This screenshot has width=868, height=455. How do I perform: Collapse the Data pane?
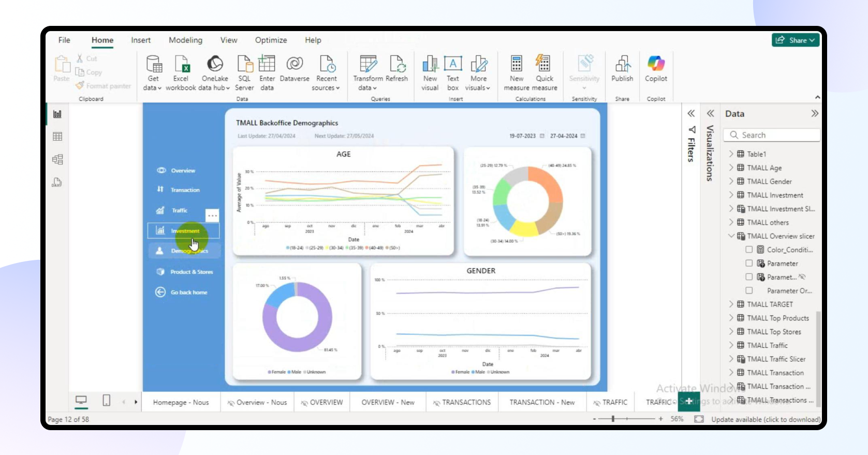[x=815, y=113]
